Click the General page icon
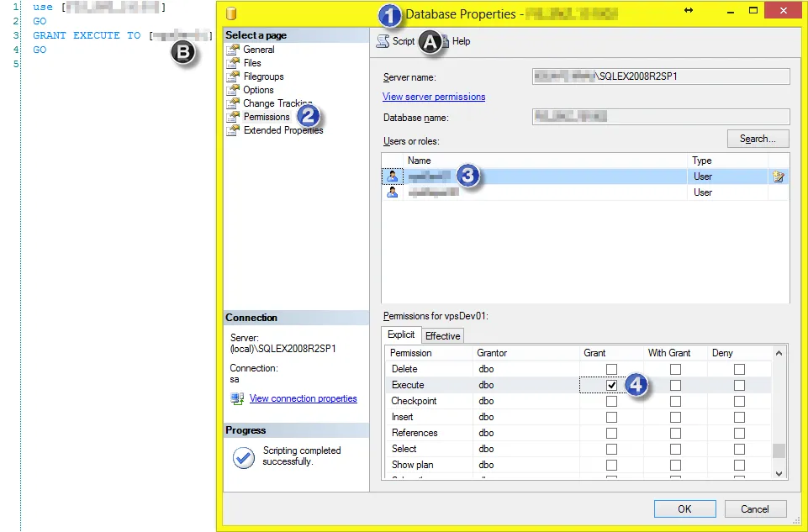Viewport: 808px width, 532px height. point(234,50)
